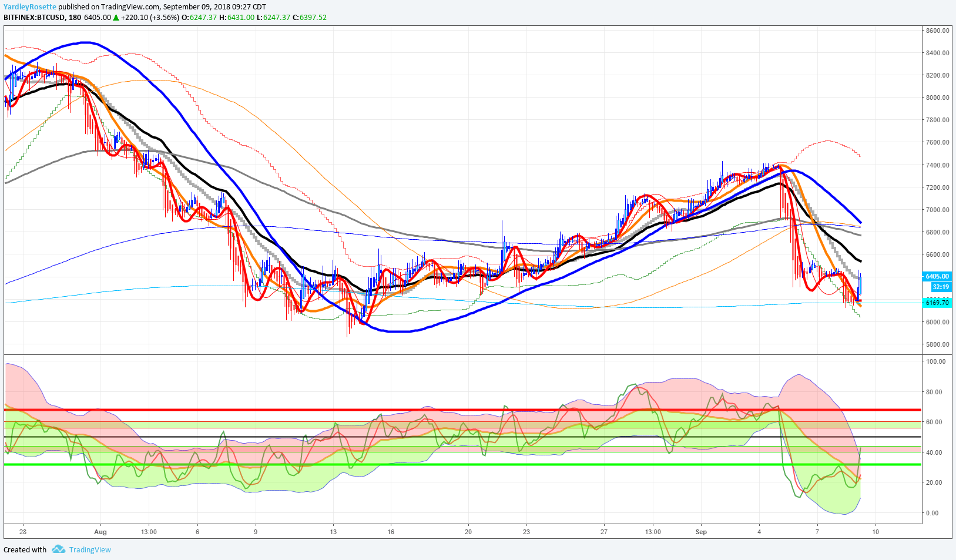Click the open value O:6247.37
The width and height of the screenshot is (956, 560).
coord(199,18)
